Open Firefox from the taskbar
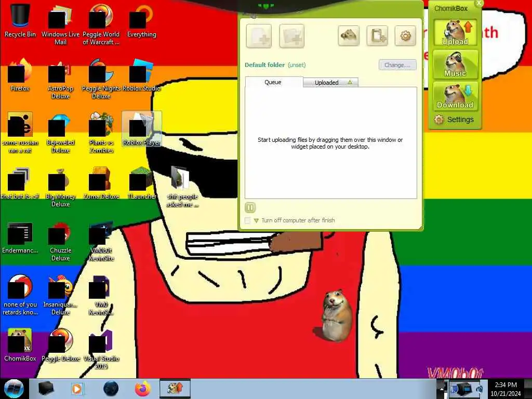Viewport: 532px width, 399px height. click(x=143, y=389)
